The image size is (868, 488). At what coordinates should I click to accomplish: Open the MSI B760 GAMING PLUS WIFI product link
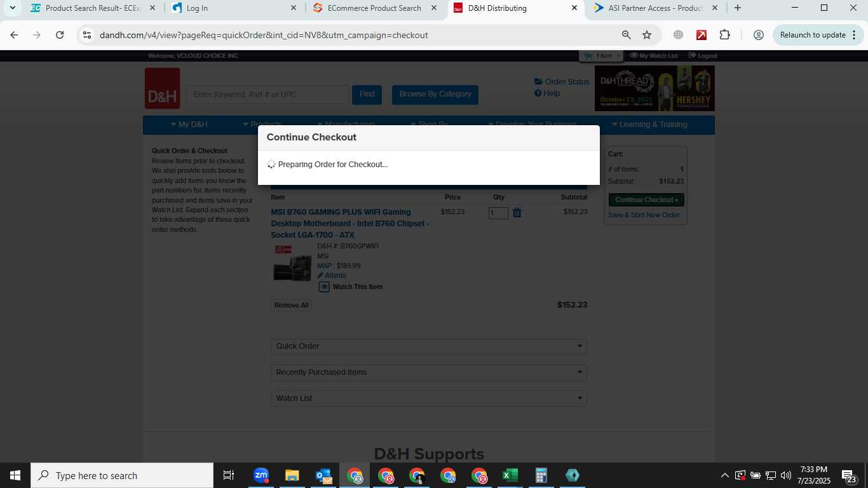[350, 224]
